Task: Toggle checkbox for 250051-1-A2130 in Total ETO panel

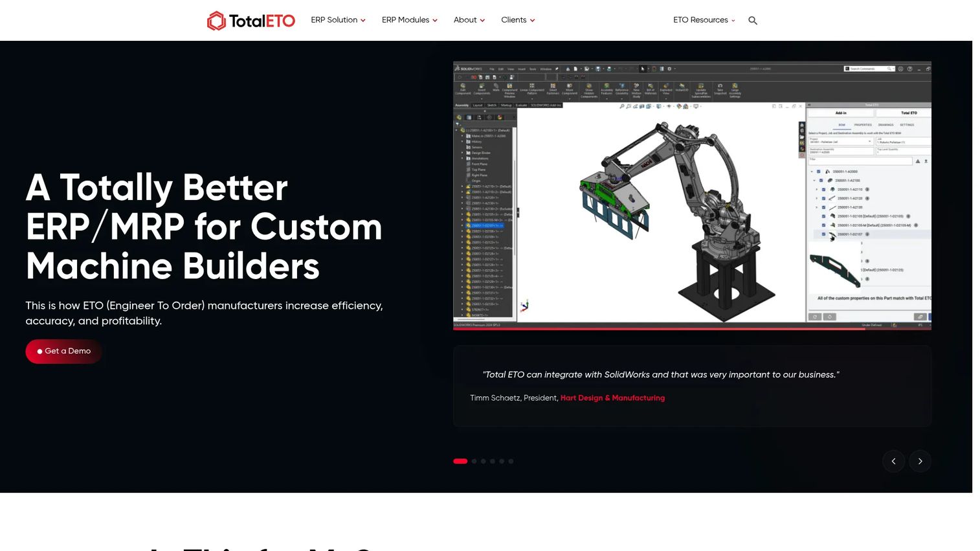Action: tap(823, 207)
